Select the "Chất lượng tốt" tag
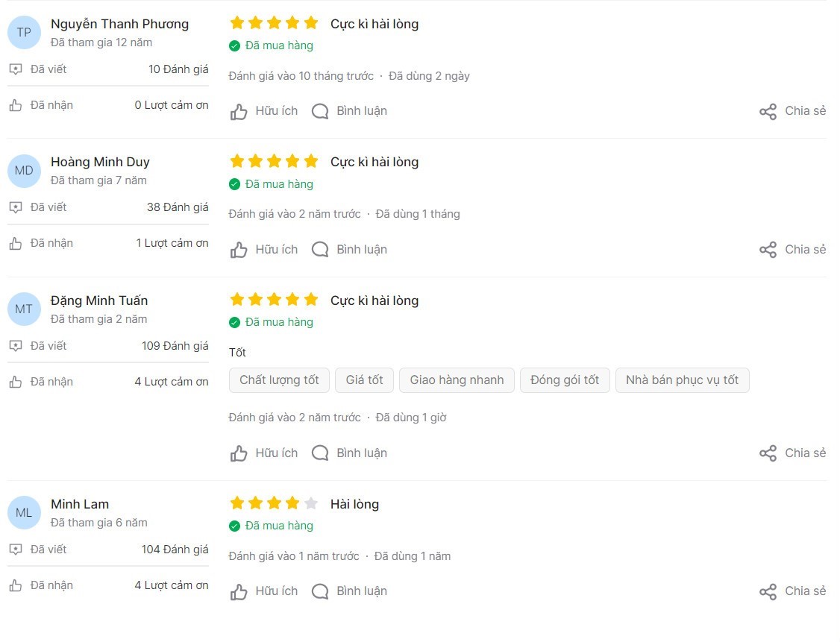This screenshot has height=642, width=840. tap(279, 380)
